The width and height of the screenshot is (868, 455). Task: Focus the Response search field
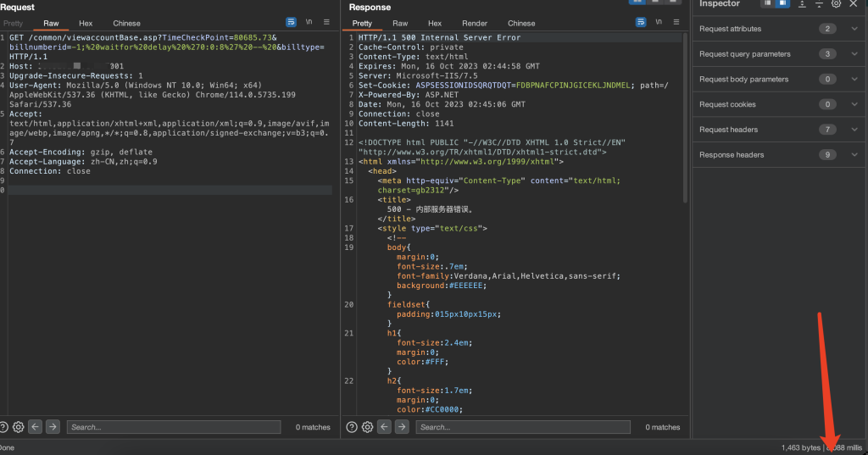click(x=523, y=427)
